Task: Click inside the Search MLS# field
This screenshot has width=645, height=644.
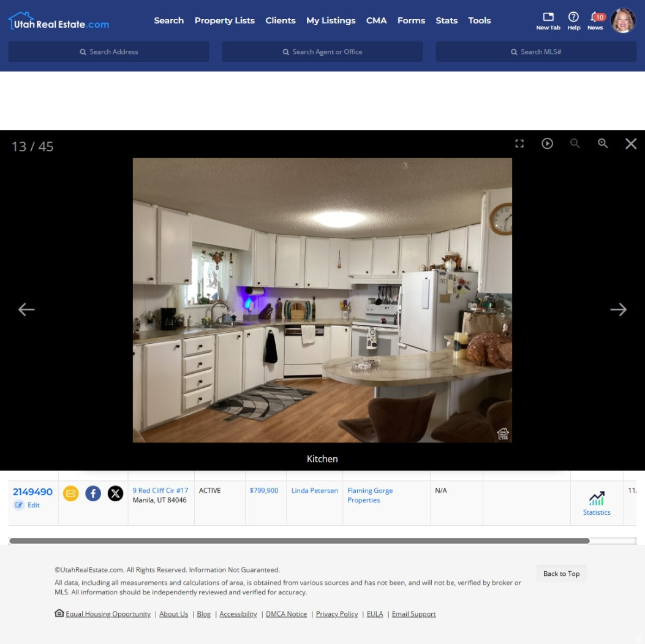Action: 535,51
